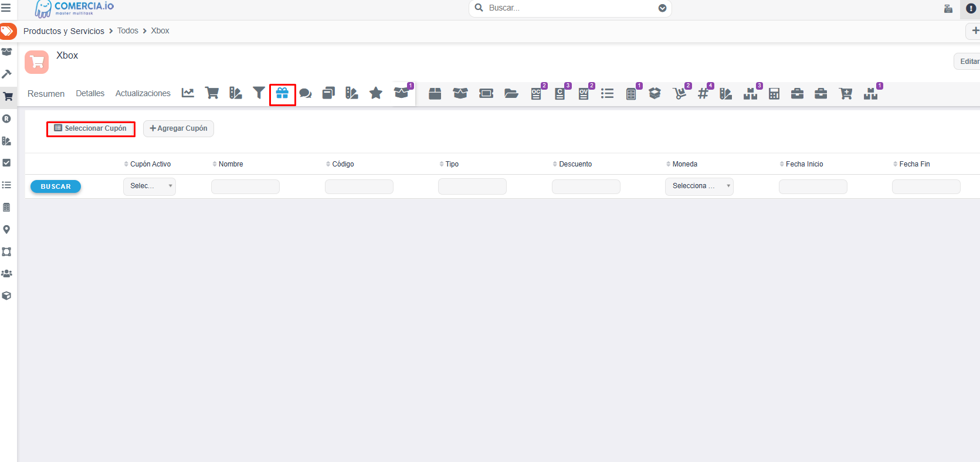Focus the Fecha Inicio filter input
The height and width of the screenshot is (462, 980).
coord(813,186)
